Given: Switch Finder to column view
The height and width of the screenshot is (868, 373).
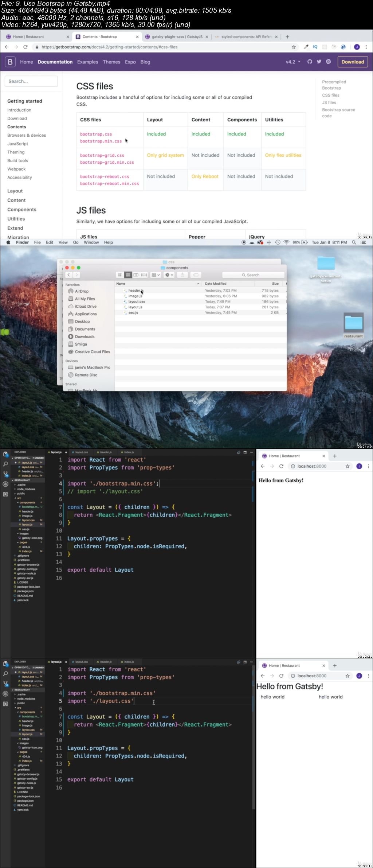Looking at the screenshot, I should tap(136, 275).
